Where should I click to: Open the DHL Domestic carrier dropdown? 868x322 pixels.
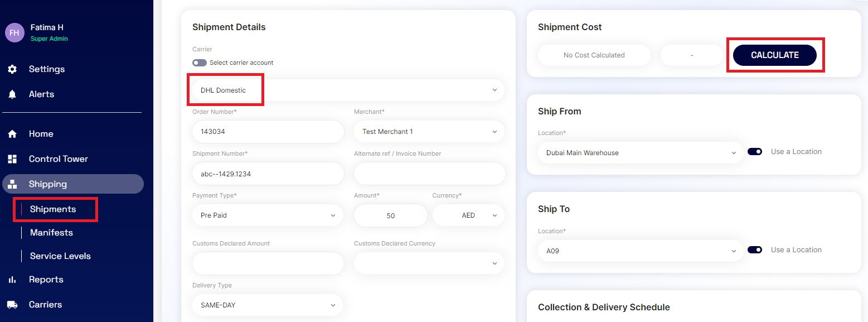click(x=348, y=90)
